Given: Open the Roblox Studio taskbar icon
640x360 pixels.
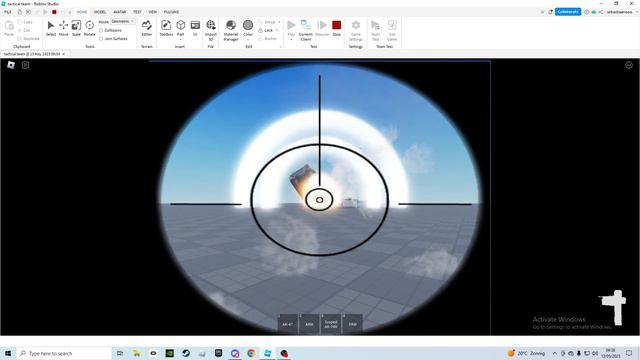Looking at the screenshot, I should coord(268,353).
